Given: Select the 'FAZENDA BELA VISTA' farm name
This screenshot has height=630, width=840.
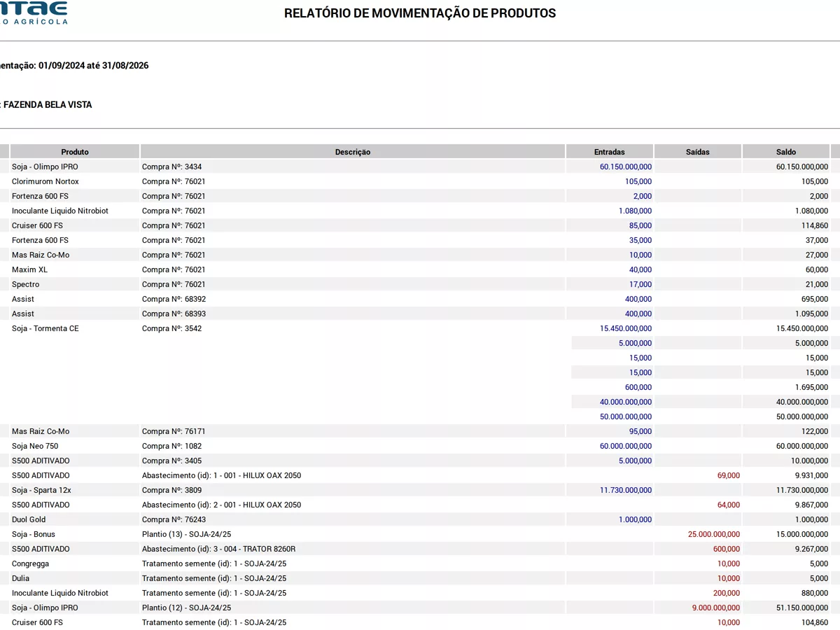Looking at the screenshot, I should click(x=48, y=105).
